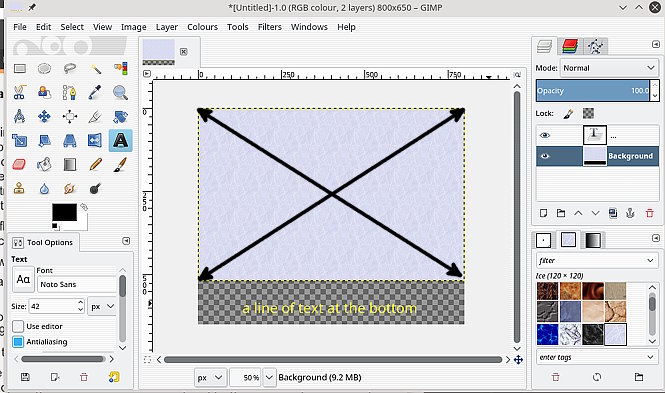This screenshot has height=393, width=665.
Task: Anchor the floating layer icon
Action: pyautogui.click(x=630, y=213)
